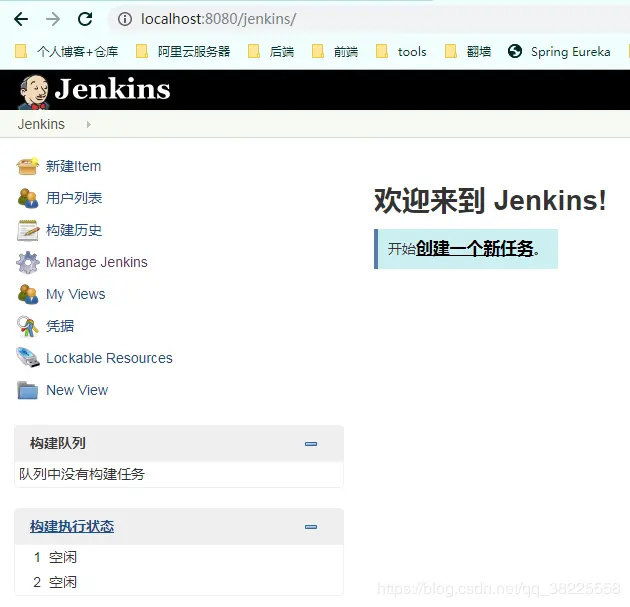Click the 欢迎来到 Jenkins! heading
Screen dimensions: 630x607
490,200
